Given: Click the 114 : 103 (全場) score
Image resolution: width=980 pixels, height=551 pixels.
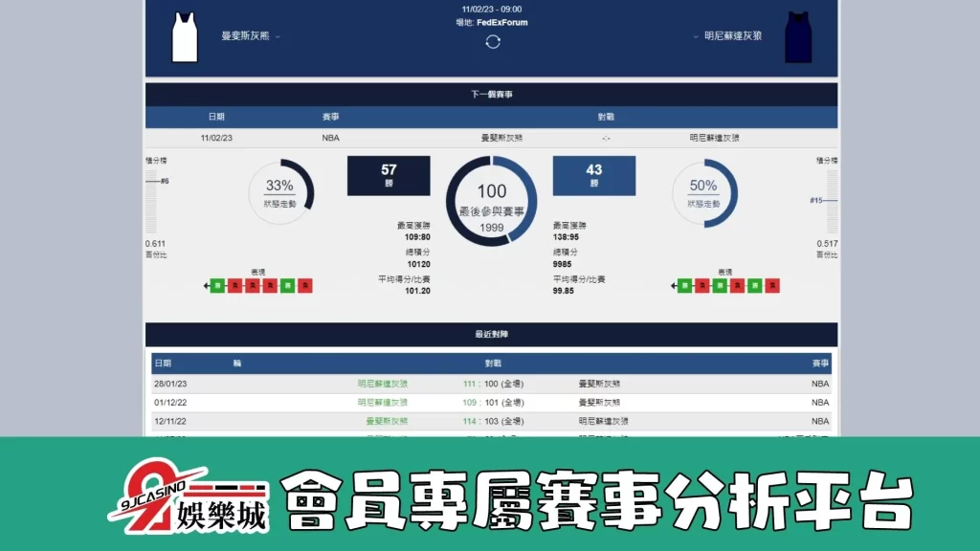Looking at the screenshot, I should tap(493, 421).
